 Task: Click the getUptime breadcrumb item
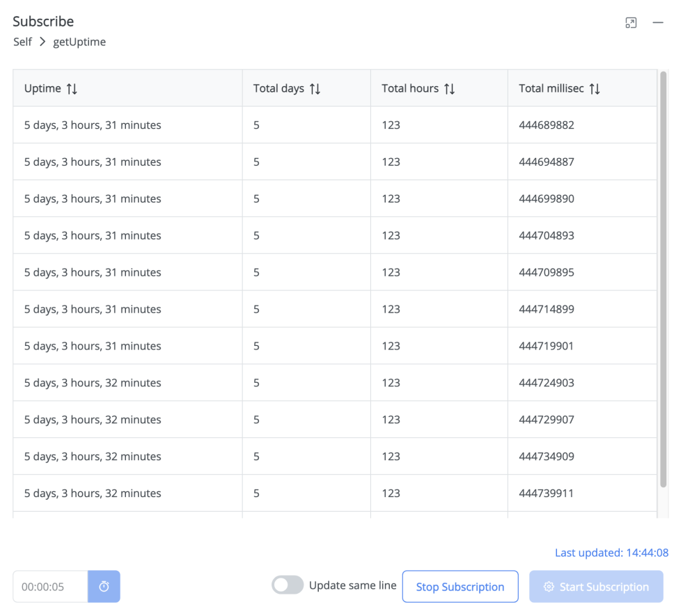[79, 42]
